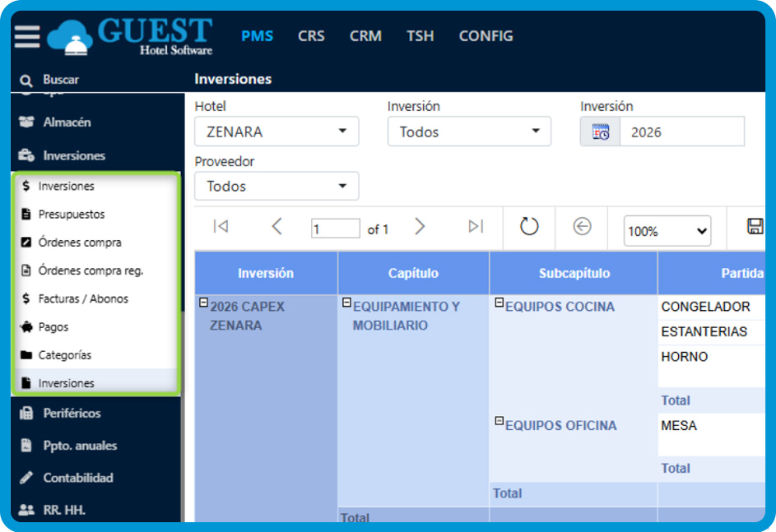Switch to the CRS tab
This screenshot has height=532, width=776.
[311, 36]
